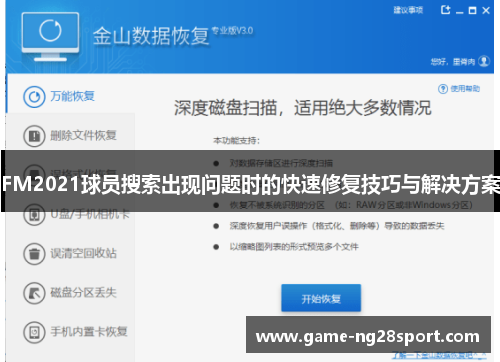The image size is (500, 362).
Task: Click the user greeting text 您好
Action: pos(453,62)
